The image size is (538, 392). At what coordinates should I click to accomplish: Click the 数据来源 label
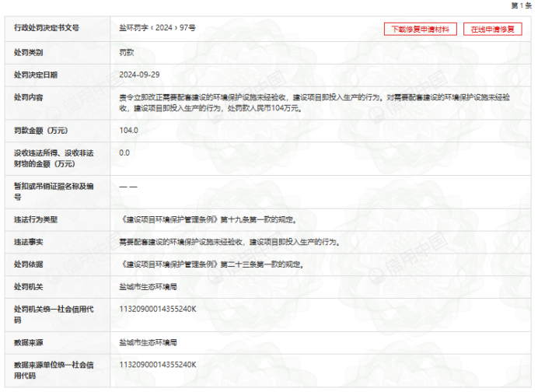pyautogui.click(x=29, y=342)
